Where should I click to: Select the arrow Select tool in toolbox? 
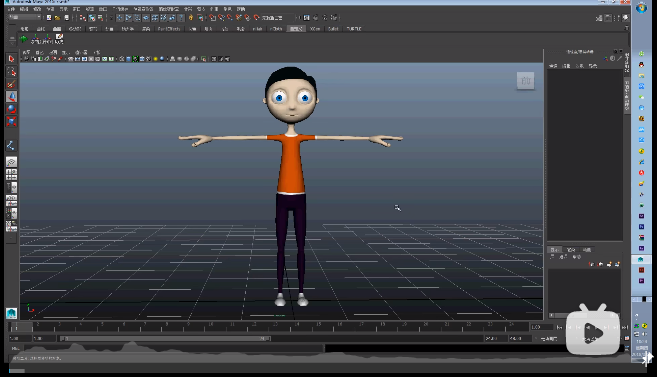tap(11, 59)
